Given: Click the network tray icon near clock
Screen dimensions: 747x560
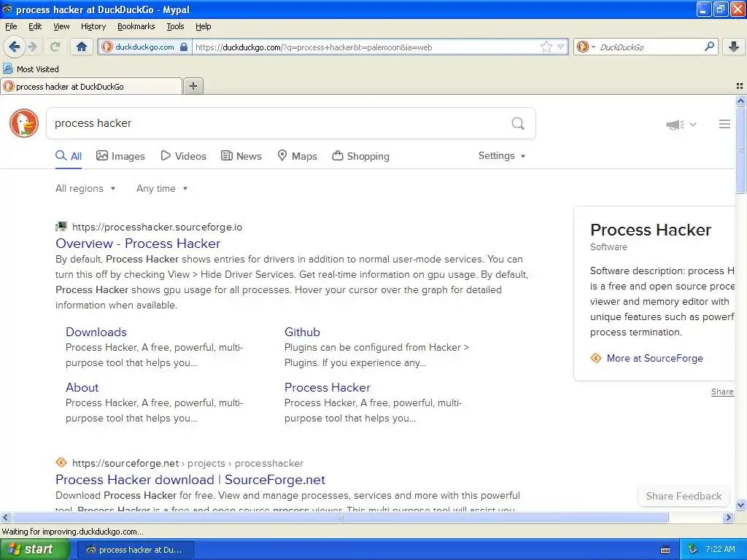Looking at the screenshot, I should point(693,549).
